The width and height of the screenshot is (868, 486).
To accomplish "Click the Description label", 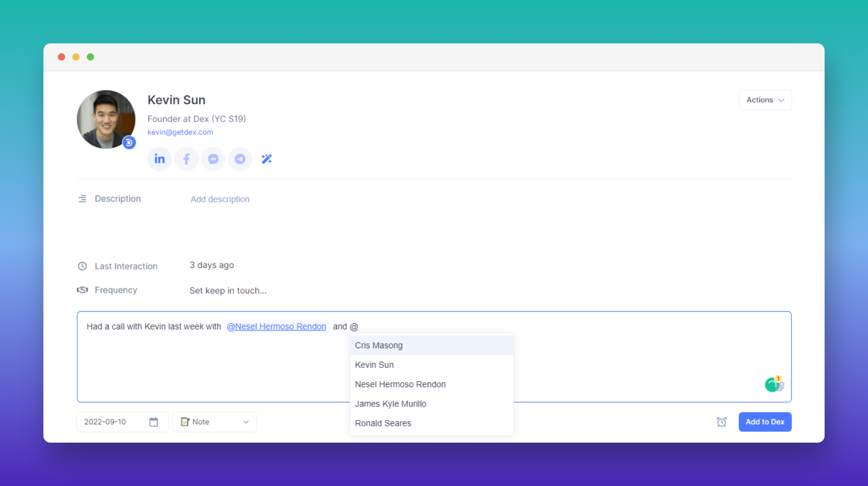I will [x=118, y=199].
